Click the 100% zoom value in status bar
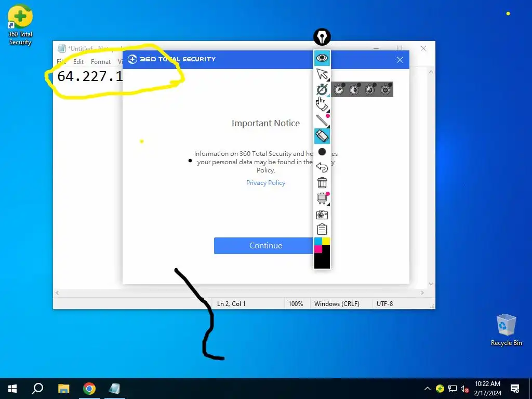The width and height of the screenshot is (532, 399). (x=296, y=303)
